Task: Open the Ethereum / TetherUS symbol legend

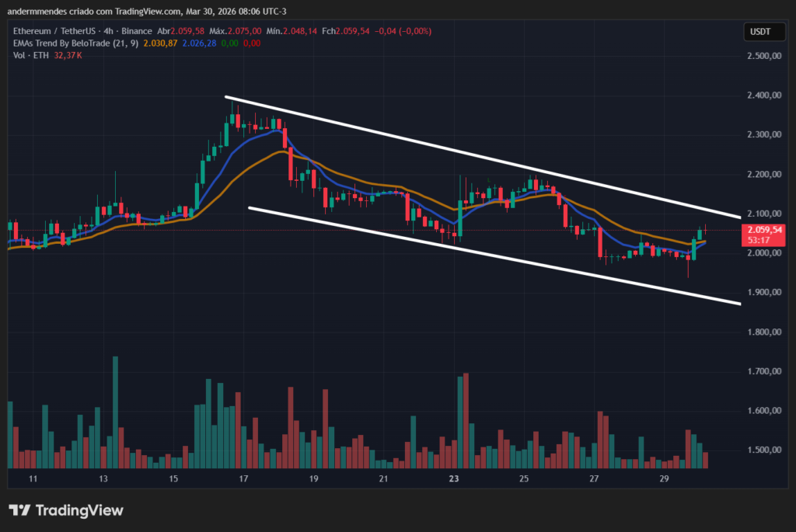Action: (54, 32)
